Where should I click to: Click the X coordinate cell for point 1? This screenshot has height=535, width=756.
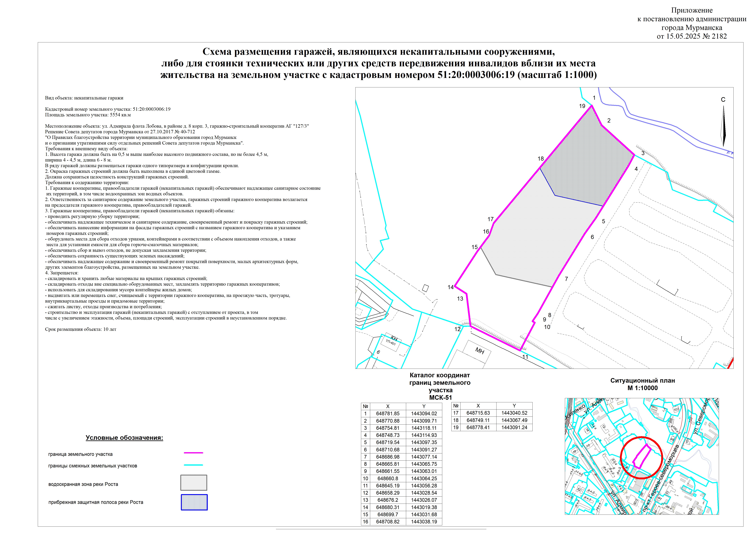pos(388,413)
